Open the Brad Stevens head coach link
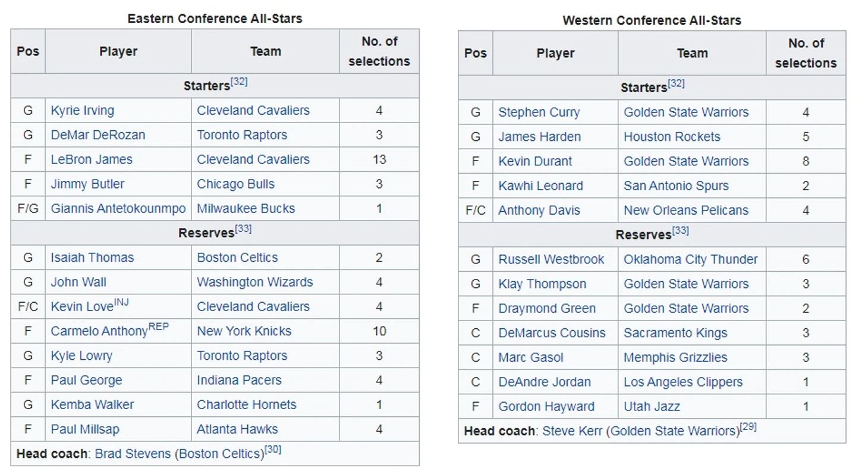This screenshot has width=868, height=474. 133,454
